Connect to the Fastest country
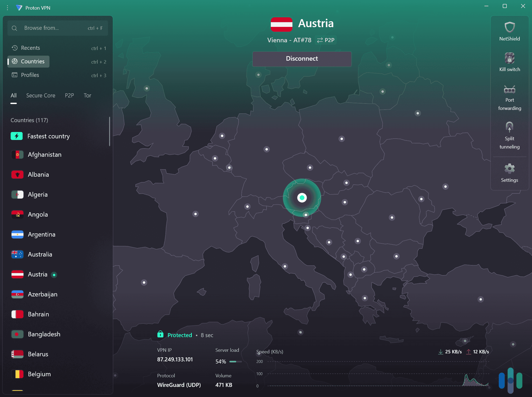This screenshot has height=397, width=532. click(x=48, y=136)
